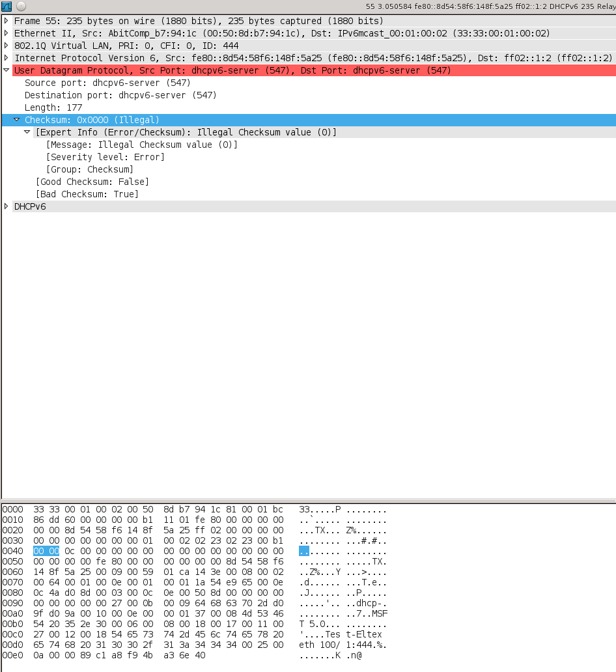
Task: Click 't-Eltex' text in ASCII column
Action: pyautogui.click(x=364, y=634)
